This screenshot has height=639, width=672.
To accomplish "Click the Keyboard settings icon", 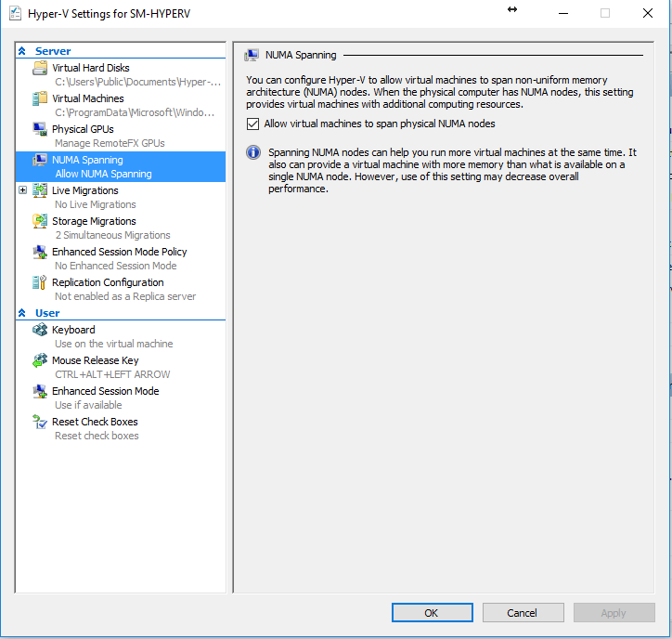I will (40, 330).
